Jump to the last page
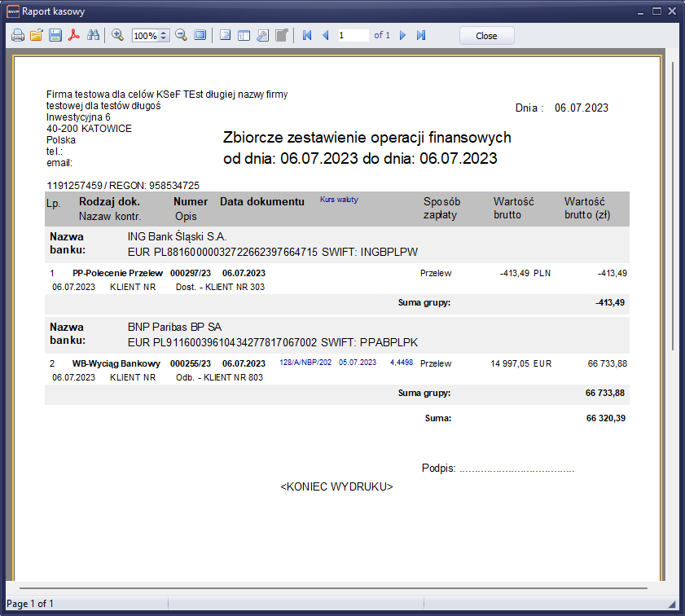685x616 pixels. (x=421, y=36)
